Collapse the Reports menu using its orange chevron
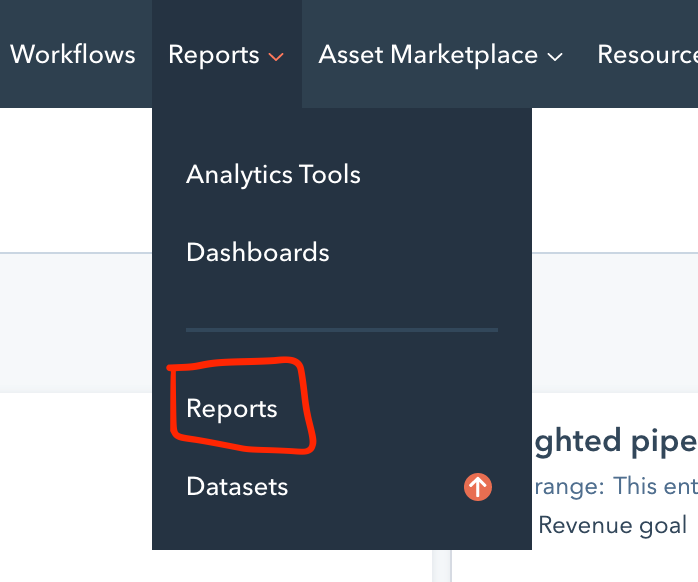 pos(276,57)
